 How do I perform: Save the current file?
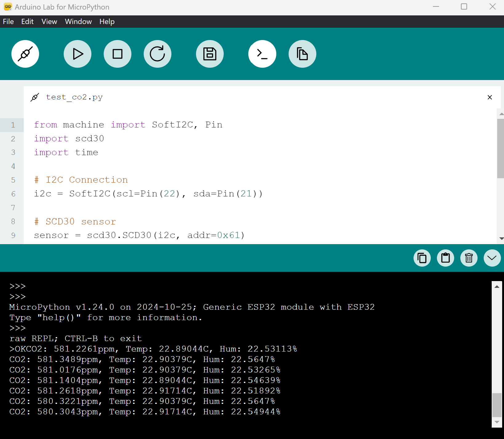[x=210, y=54]
